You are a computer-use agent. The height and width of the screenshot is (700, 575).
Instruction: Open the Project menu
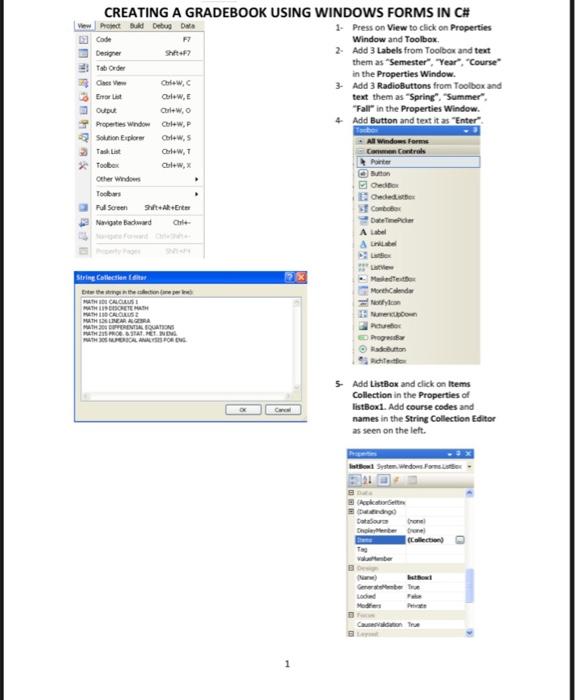(110, 26)
